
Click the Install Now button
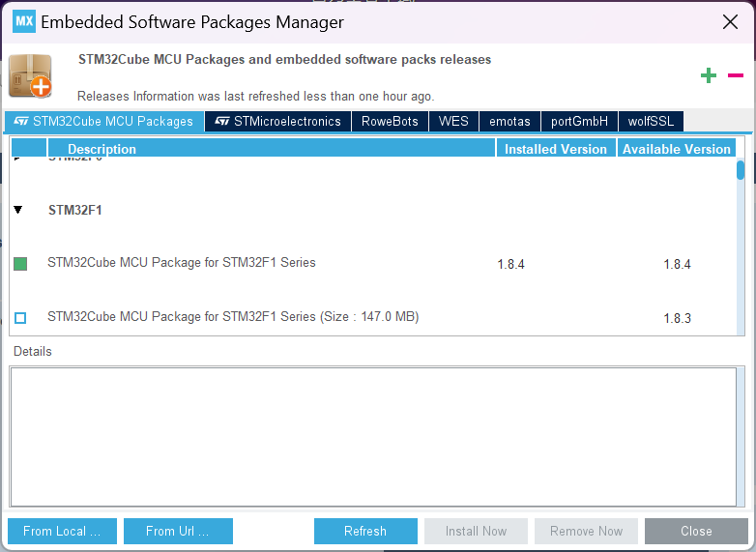tap(476, 531)
